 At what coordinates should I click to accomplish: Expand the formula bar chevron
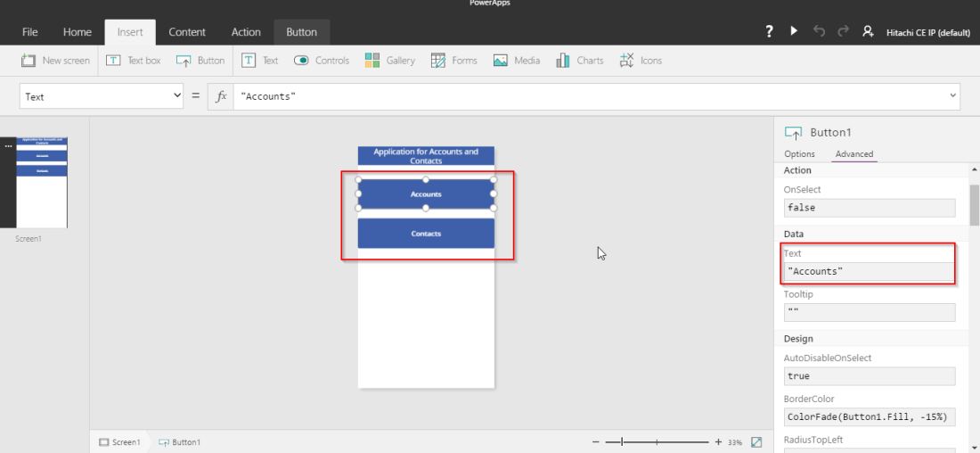(x=953, y=95)
